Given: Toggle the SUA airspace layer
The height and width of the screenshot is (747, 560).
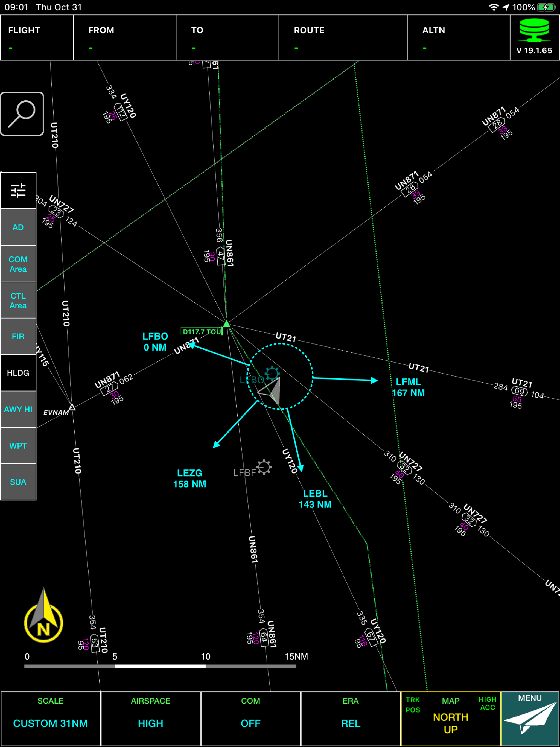Looking at the screenshot, I should [x=18, y=482].
